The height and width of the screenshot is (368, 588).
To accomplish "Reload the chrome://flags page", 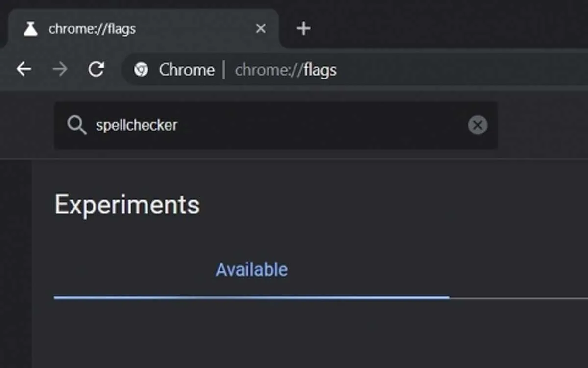I will tap(96, 69).
